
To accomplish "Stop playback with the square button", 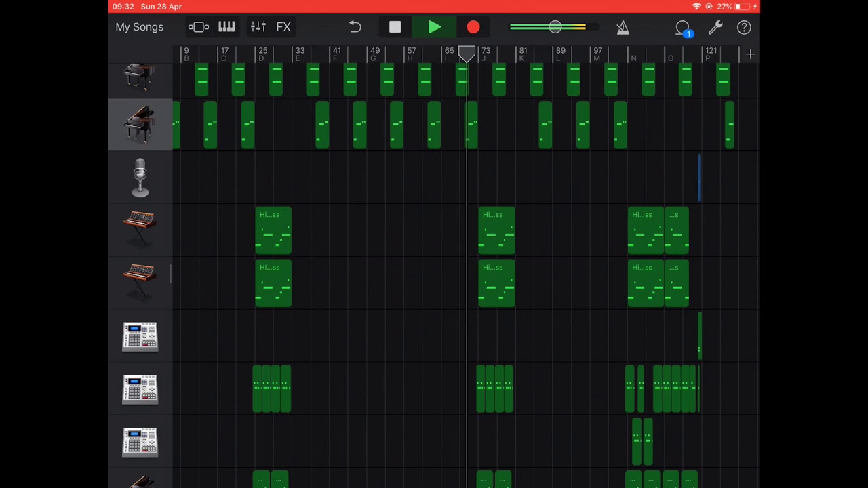I will pyautogui.click(x=395, y=27).
